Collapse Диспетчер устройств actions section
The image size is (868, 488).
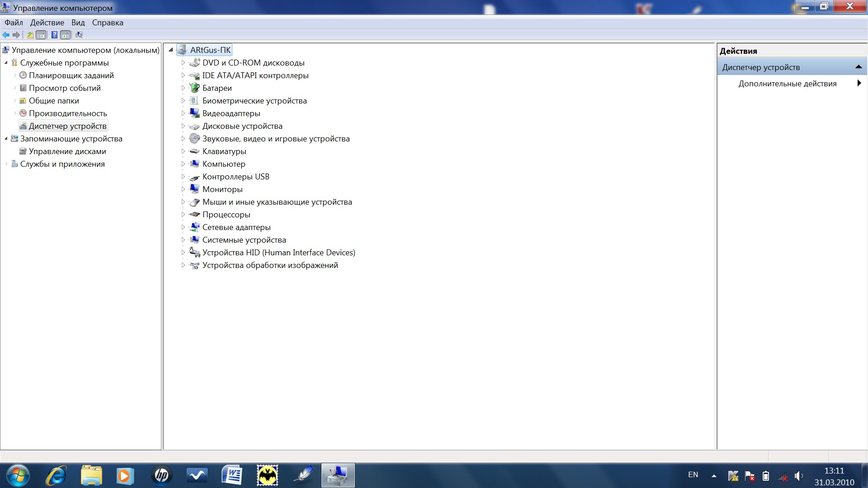pos(859,67)
